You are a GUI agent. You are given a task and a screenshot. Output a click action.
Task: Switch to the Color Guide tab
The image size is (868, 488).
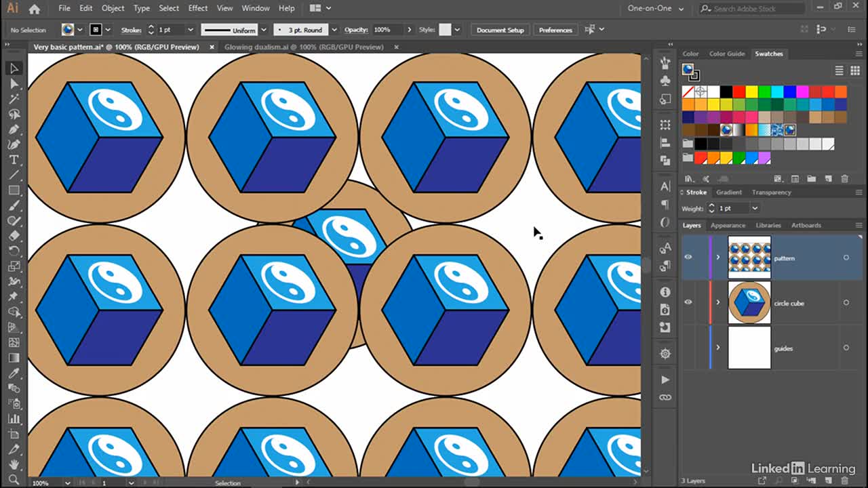coord(726,54)
